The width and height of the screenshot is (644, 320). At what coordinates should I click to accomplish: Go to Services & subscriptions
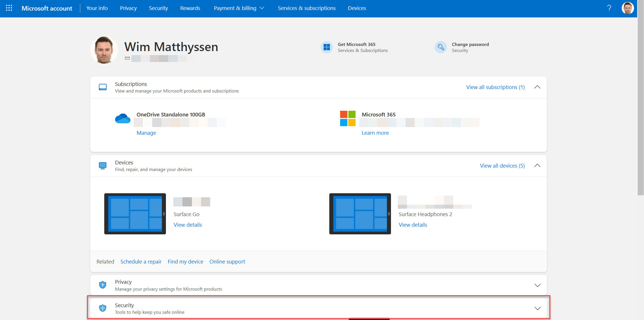(x=306, y=8)
